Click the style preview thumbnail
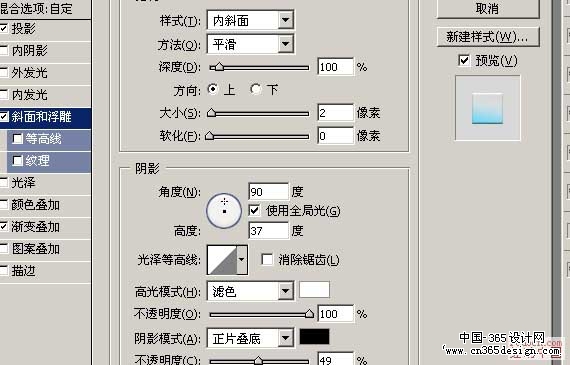The height and width of the screenshot is (365, 570). tap(487, 108)
